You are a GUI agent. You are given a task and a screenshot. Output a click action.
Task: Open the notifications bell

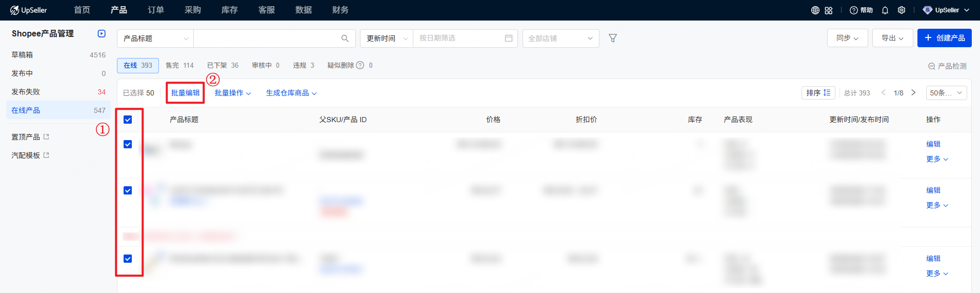(x=885, y=10)
